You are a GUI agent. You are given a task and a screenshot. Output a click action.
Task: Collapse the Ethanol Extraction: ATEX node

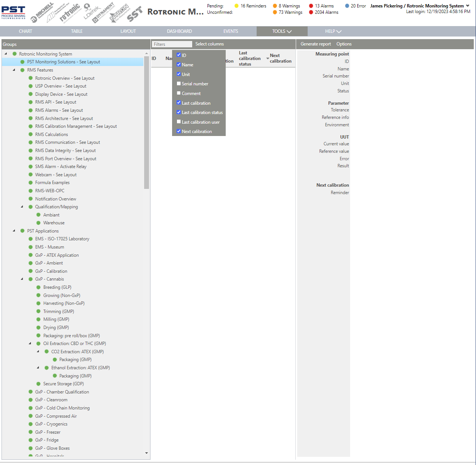tap(38, 368)
